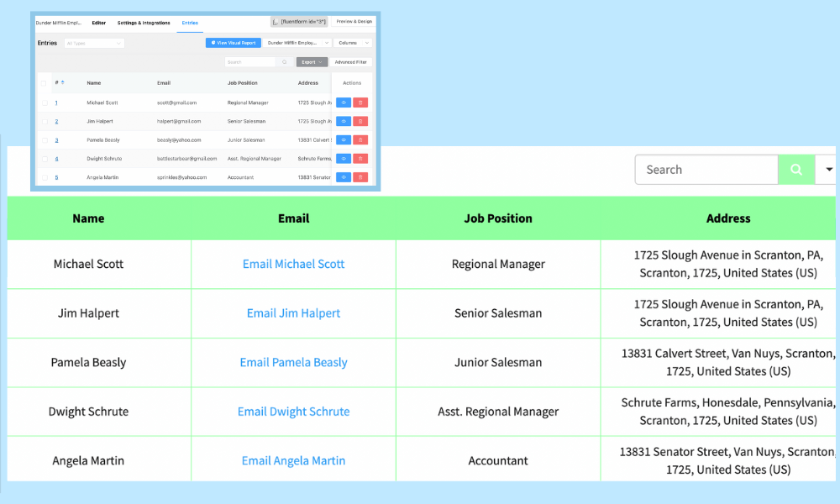Open the Columns dropdown
The height and width of the screenshot is (504, 840).
point(353,43)
